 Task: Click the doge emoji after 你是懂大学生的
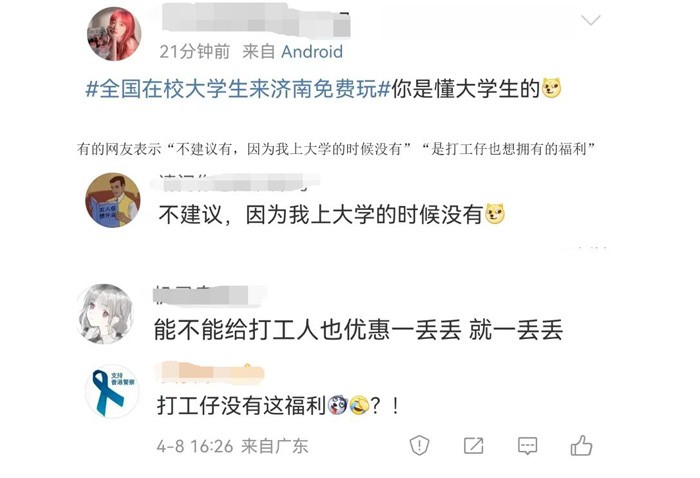[551, 88]
